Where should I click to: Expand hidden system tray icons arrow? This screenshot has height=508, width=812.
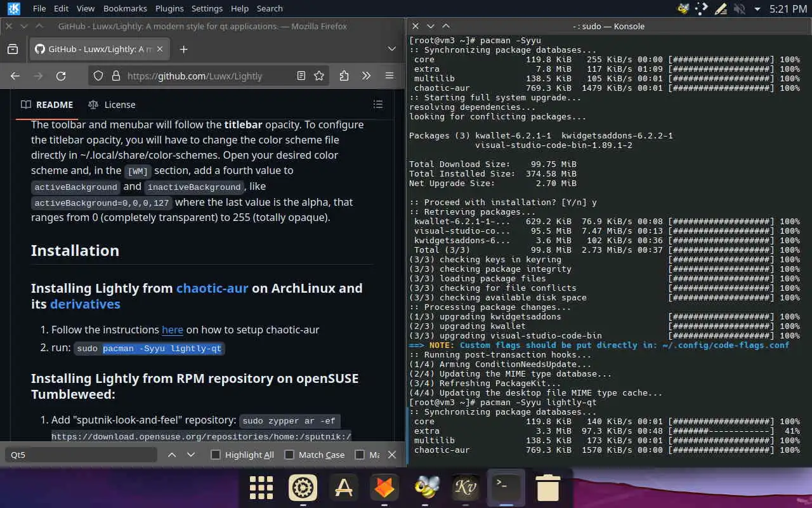[757, 9]
